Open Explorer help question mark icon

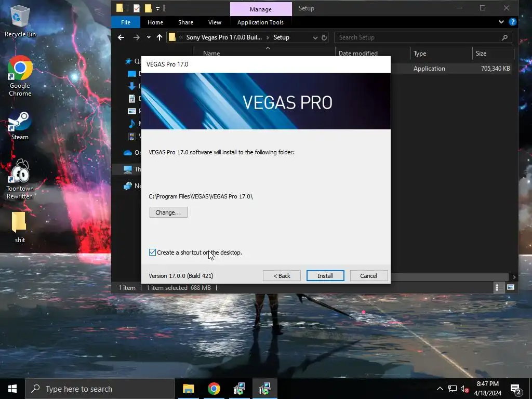point(513,22)
